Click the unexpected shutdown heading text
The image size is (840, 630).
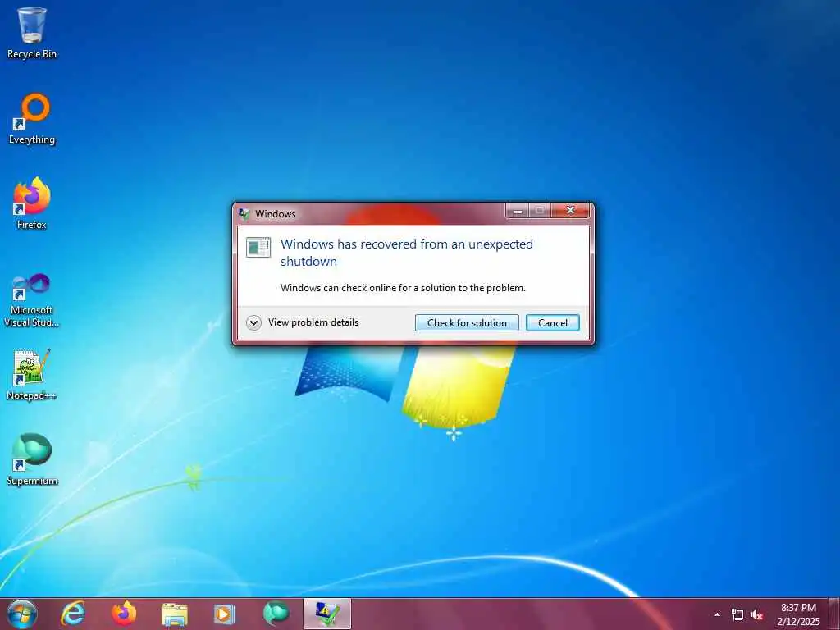407,253
